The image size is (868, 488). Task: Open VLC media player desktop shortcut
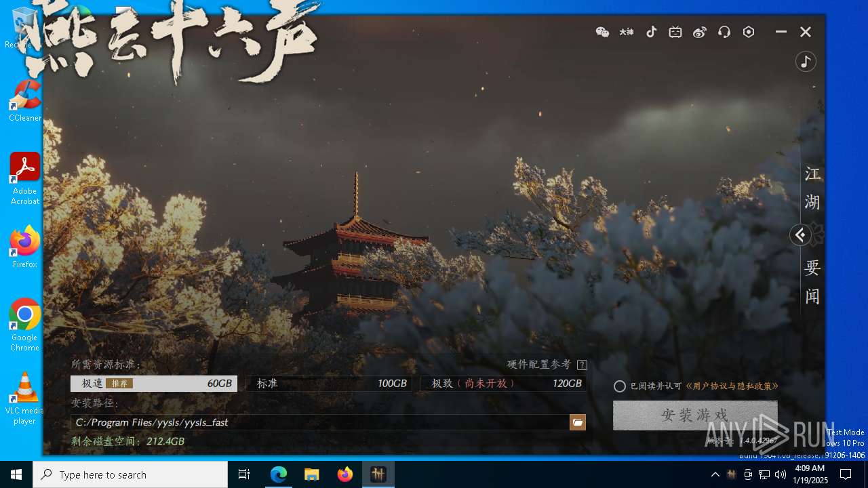(x=24, y=399)
